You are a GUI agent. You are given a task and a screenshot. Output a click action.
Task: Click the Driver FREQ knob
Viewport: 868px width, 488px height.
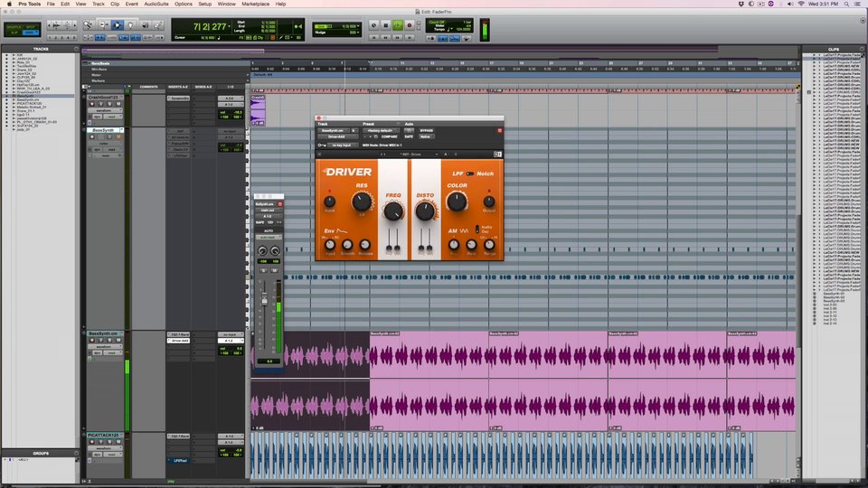coord(393,211)
